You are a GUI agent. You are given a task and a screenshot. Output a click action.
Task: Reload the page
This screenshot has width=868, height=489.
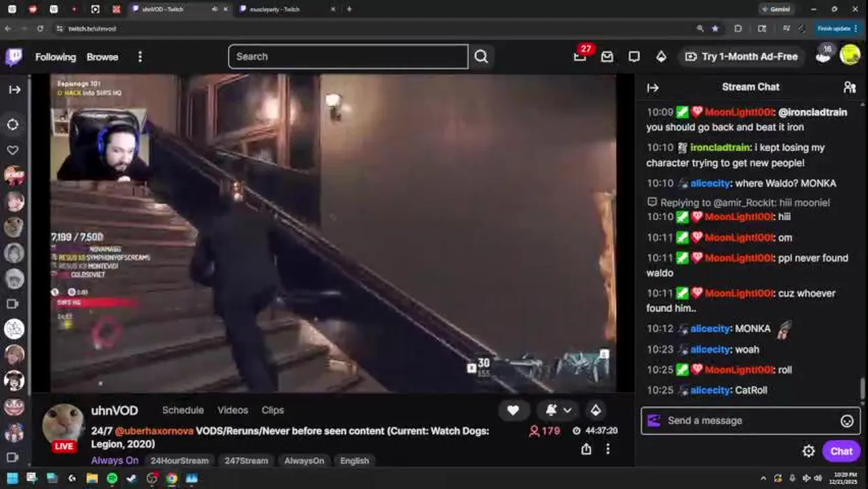[40, 29]
